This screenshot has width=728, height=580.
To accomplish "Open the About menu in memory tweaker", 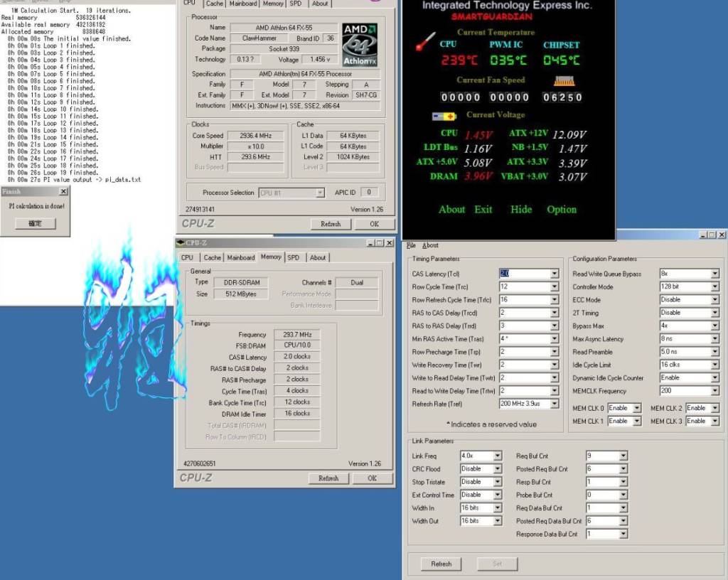I will coord(430,245).
